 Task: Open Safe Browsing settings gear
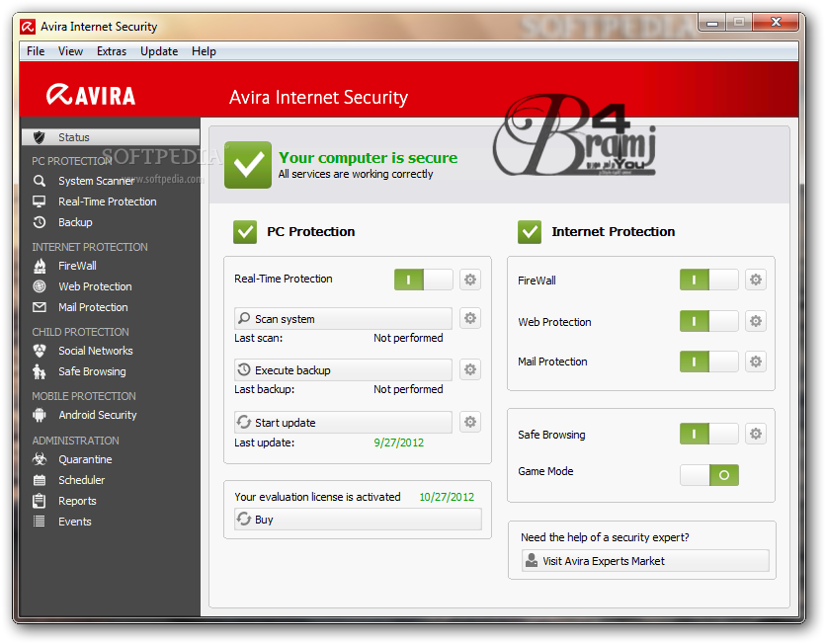pos(755,433)
